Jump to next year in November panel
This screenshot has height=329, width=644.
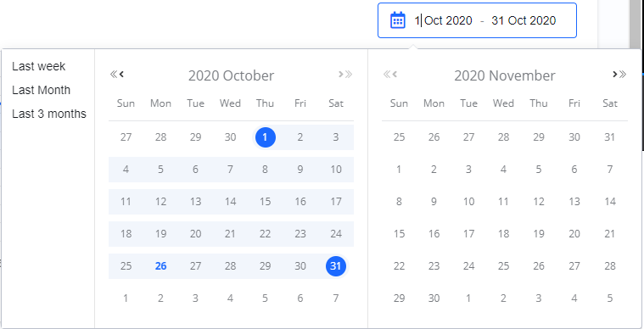pyautogui.click(x=623, y=75)
